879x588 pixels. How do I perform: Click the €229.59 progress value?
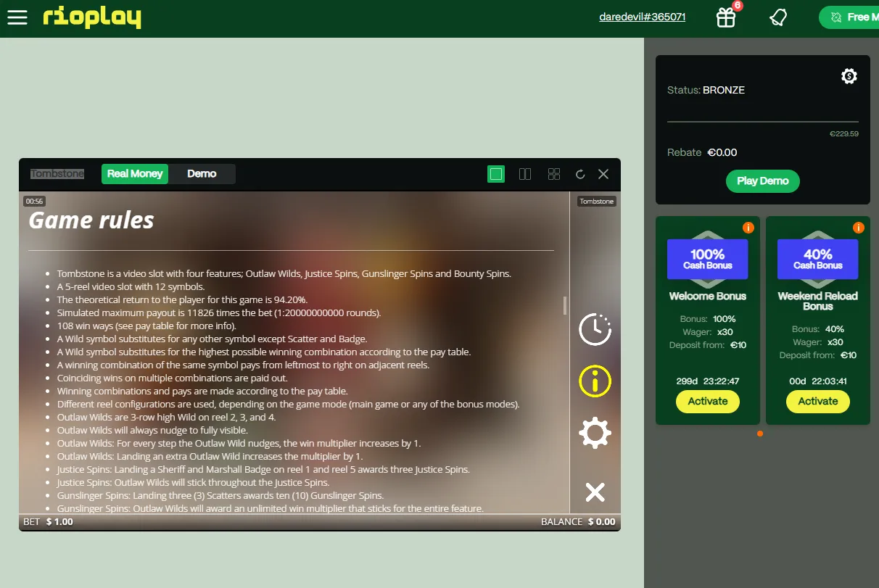coord(844,133)
